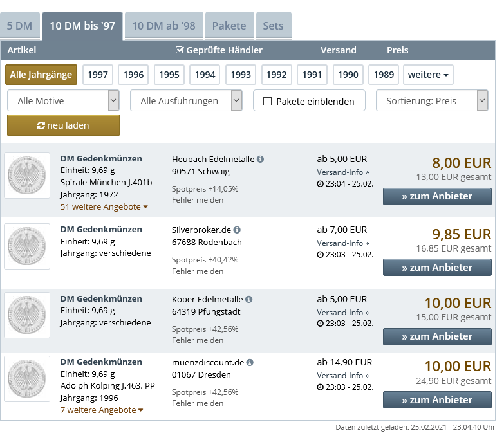This screenshot has width=504, height=440.
Task: Click info icon beside Silverbroker.de
Action: [237, 230]
